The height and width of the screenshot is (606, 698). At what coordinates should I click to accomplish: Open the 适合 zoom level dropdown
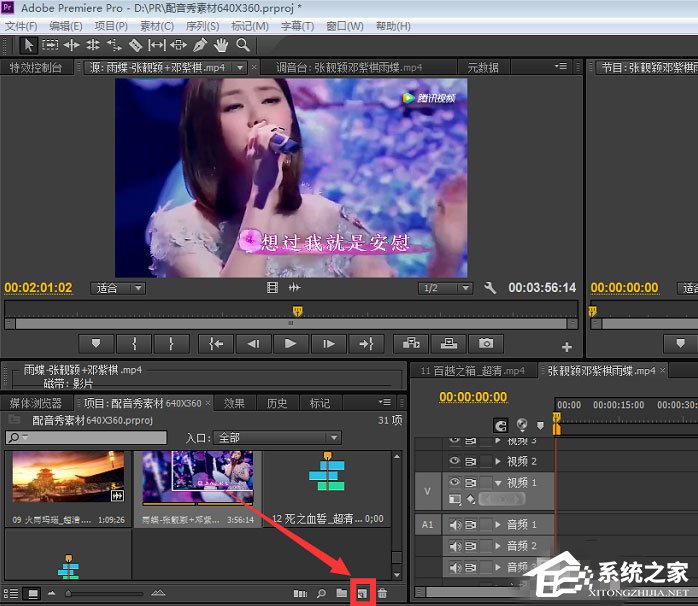(x=118, y=288)
